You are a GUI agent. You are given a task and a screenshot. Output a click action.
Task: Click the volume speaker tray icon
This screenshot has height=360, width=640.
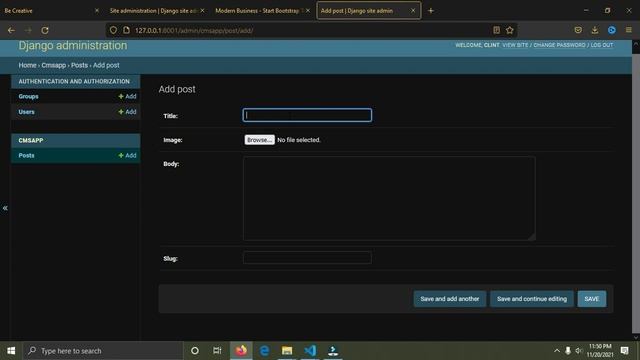[578, 351]
